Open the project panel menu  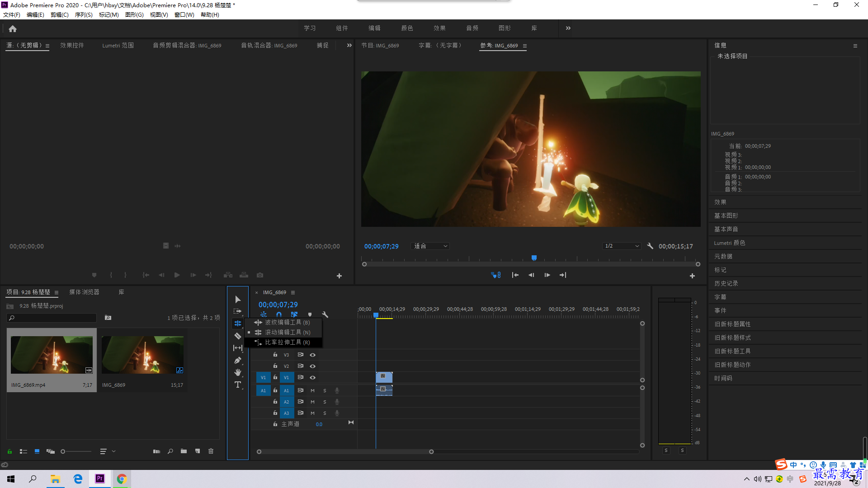point(57,292)
